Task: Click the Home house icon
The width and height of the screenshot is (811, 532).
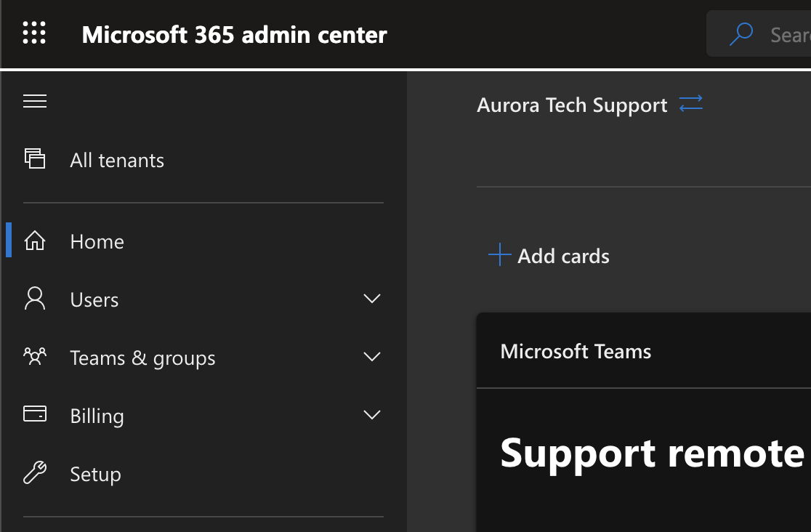Action: click(35, 241)
